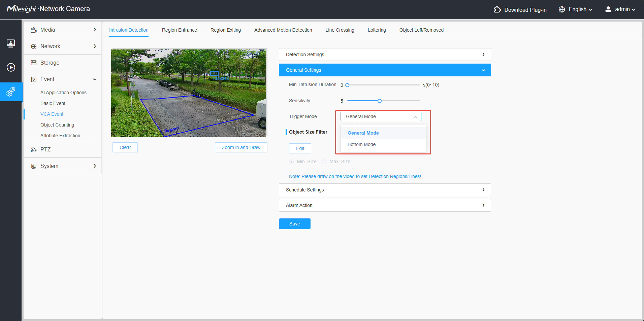Open Basic Event submenu item
644x321 pixels.
(x=53, y=103)
